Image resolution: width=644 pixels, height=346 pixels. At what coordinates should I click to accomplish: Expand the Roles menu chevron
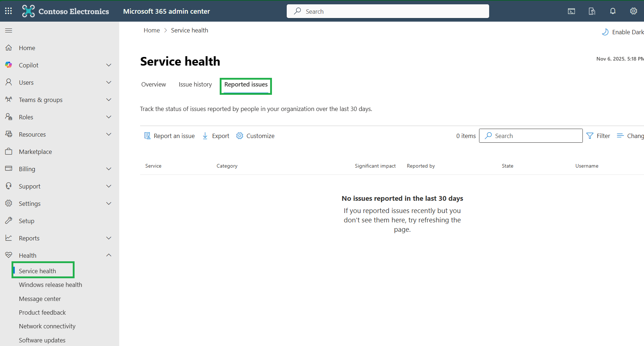[109, 117]
